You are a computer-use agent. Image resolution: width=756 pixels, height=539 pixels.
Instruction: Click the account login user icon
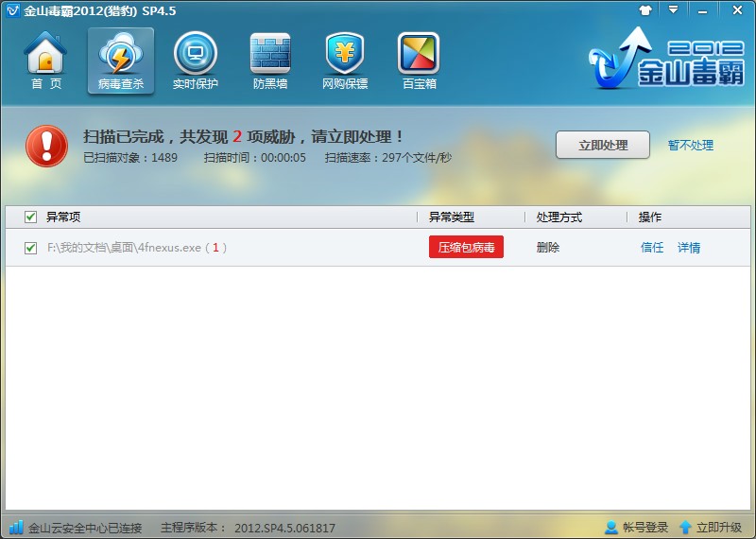pyautogui.click(x=610, y=527)
